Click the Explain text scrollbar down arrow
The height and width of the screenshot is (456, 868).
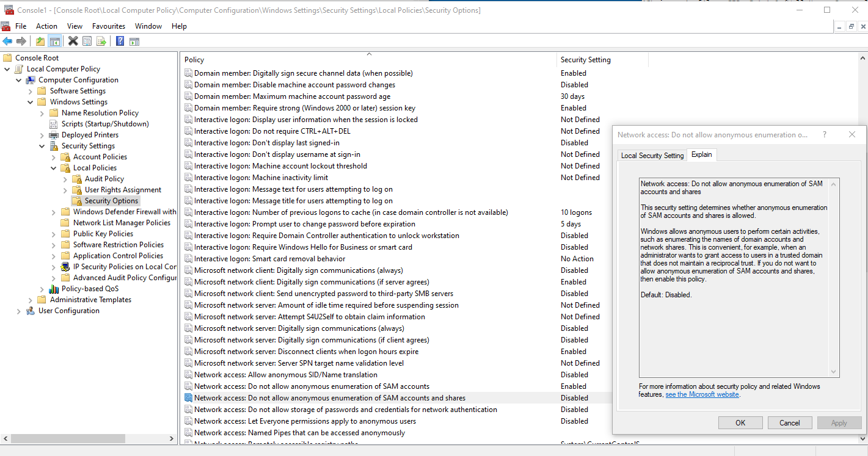coord(833,372)
